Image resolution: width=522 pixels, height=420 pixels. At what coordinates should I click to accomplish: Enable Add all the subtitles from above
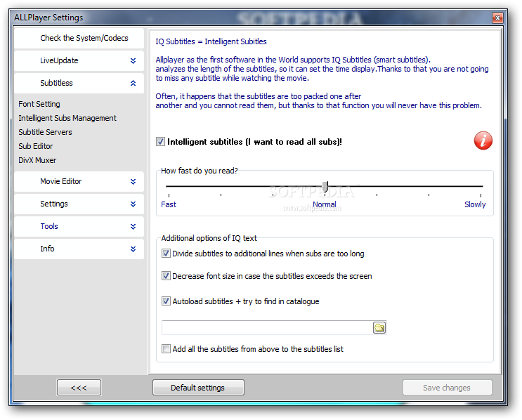166,349
